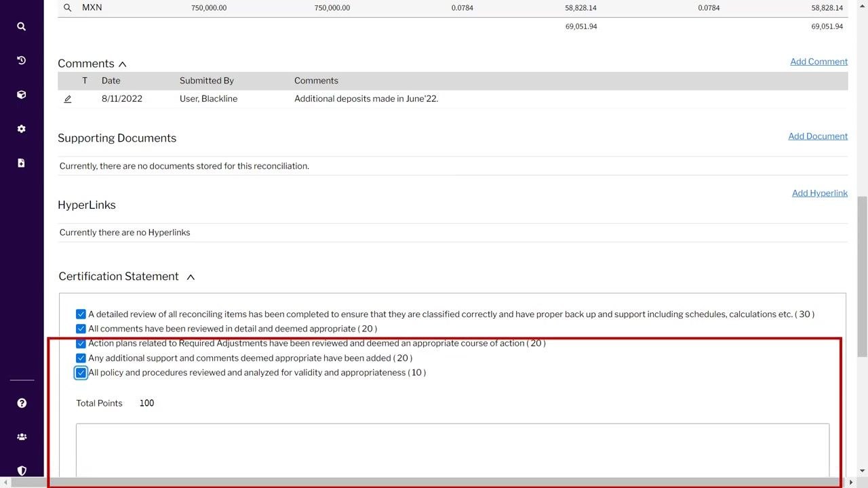
Task: Click the document add icon in sidebar
Action: [22, 163]
